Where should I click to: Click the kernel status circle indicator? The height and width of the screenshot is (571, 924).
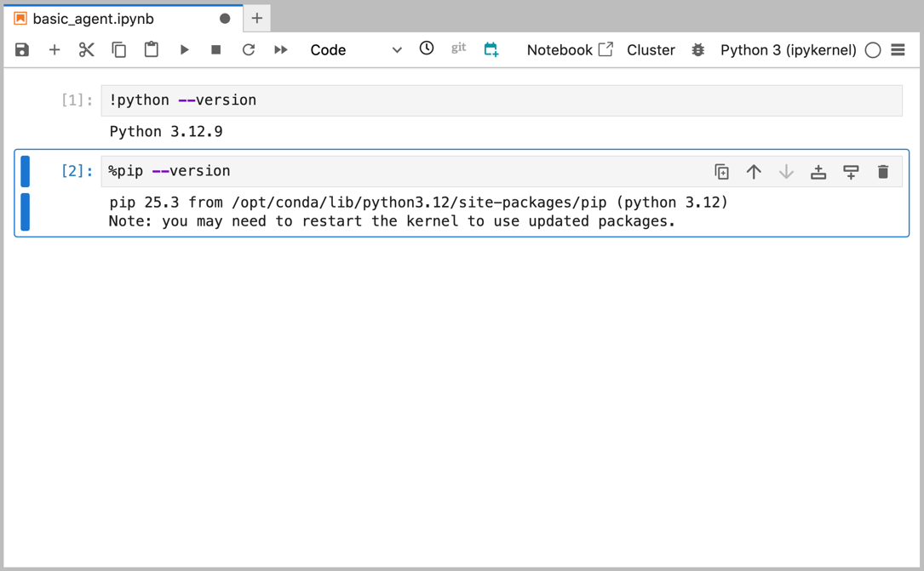point(873,50)
